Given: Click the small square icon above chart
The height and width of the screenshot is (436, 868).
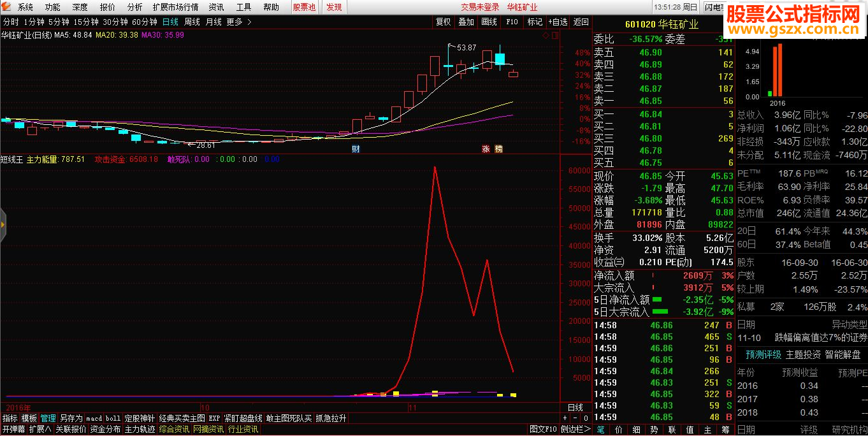Looking at the screenshot, I should coord(554,35).
